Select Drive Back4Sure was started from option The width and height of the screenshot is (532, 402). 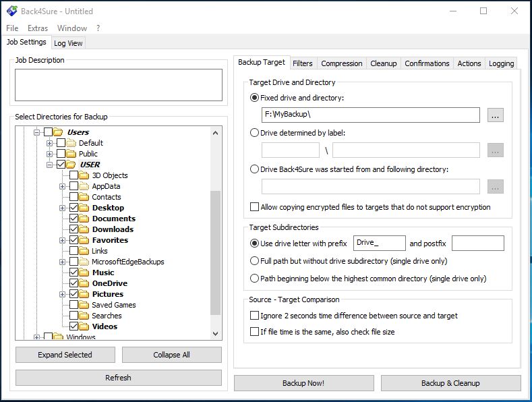(254, 169)
